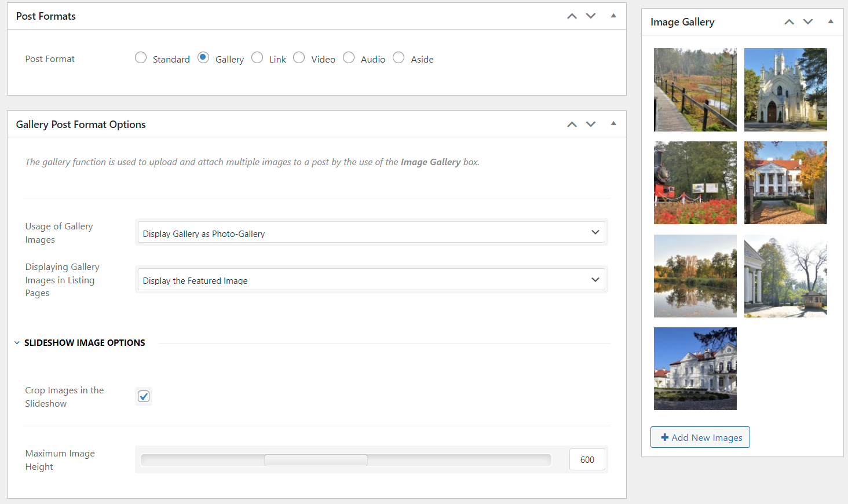Select the lake reflection thumbnail
848x504 pixels.
pos(695,276)
